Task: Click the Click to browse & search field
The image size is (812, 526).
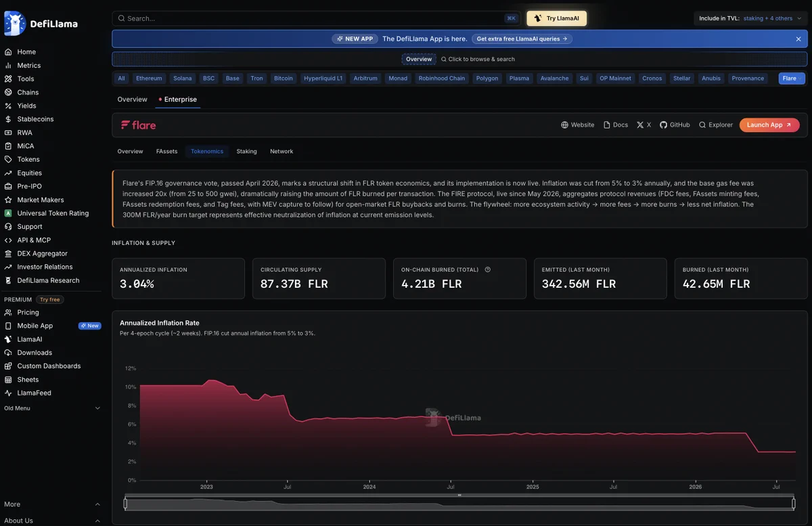Action: click(478, 60)
